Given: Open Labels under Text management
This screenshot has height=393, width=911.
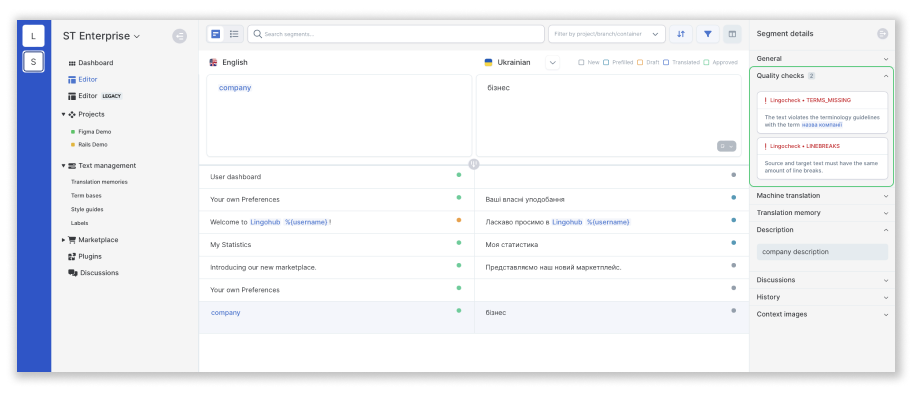Looking at the screenshot, I should tap(80, 223).
